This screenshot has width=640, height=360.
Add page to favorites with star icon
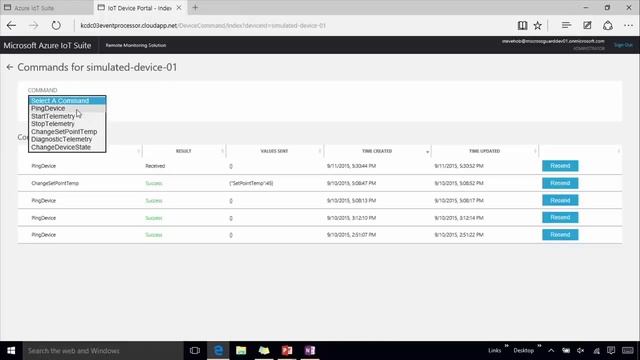click(538, 25)
